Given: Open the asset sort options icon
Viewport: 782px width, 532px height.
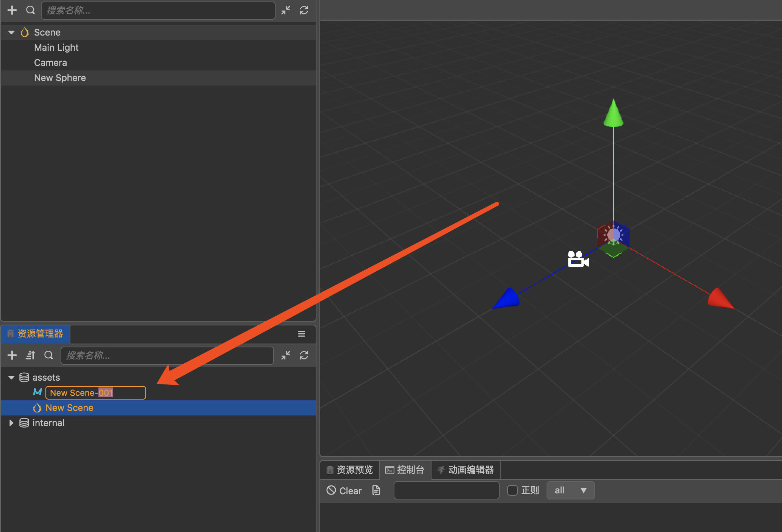Looking at the screenshot, I should pos(30,355).
